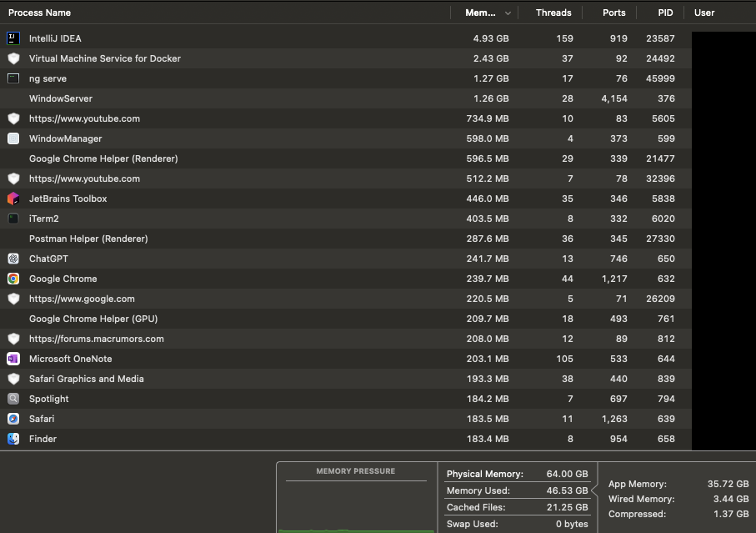Viewport: 756px width, 533px height.
Task: Click the Finder app icon
Action: point(12,439)
